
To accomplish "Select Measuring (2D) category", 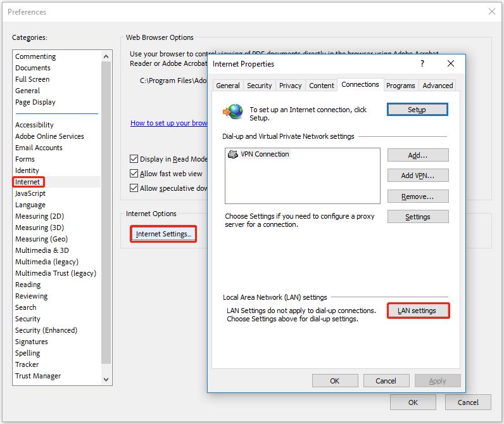I will pyautogui.click(x=39, y=216).
